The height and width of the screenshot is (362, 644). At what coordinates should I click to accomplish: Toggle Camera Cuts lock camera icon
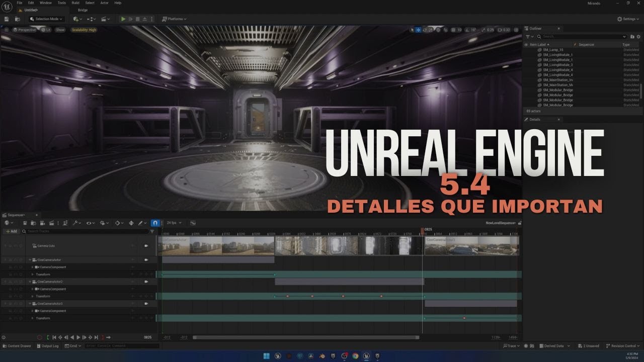tap(146, 246)
